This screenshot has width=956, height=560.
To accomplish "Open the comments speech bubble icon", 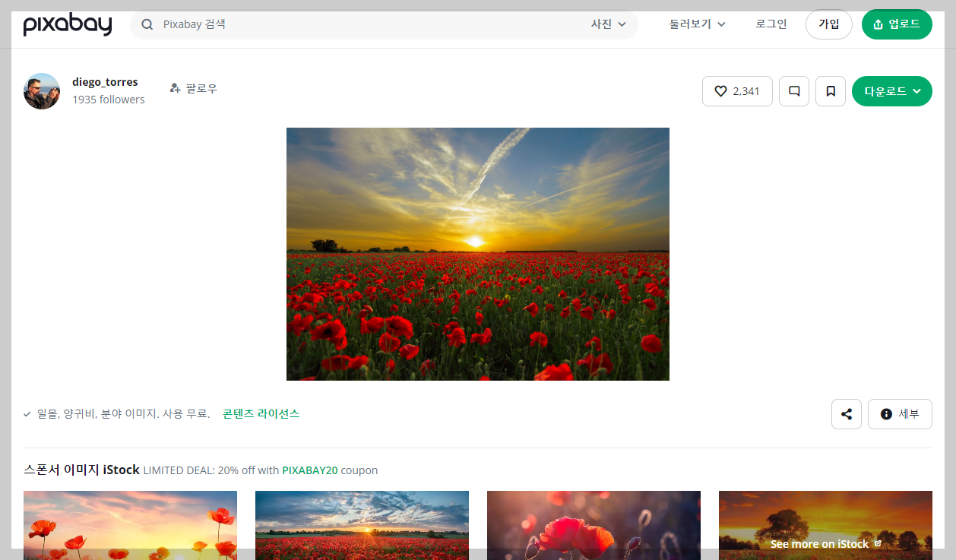I will pyautogui.click(x=794, y=91).
